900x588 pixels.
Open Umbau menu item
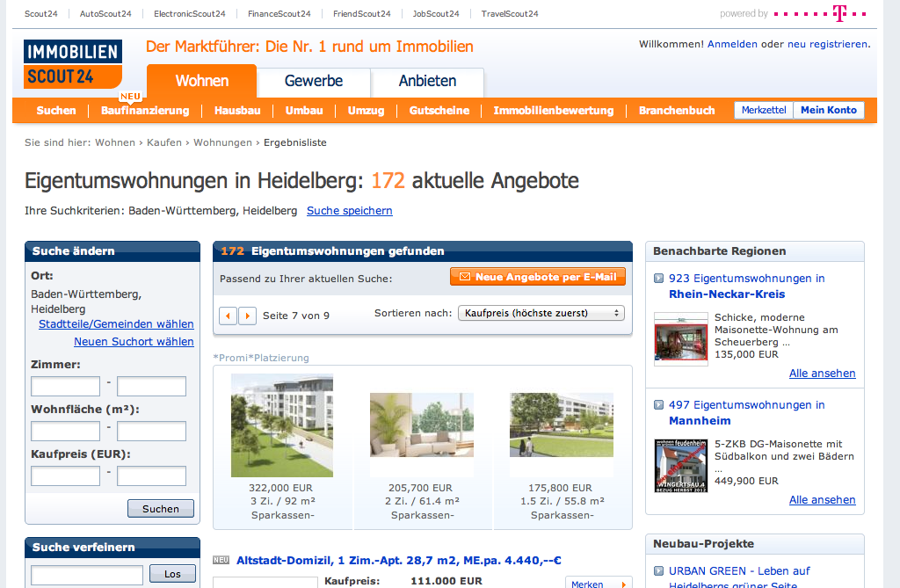304,110
